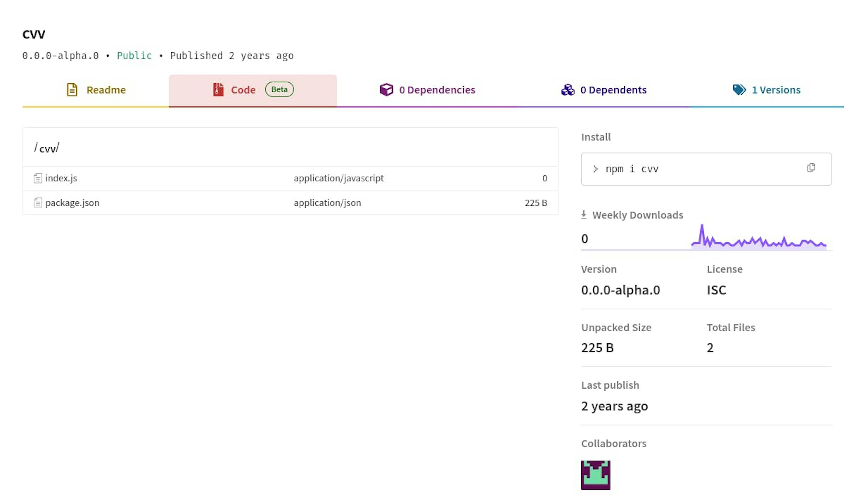
Task: Click the ISC license value
Action: coord(717,290)
